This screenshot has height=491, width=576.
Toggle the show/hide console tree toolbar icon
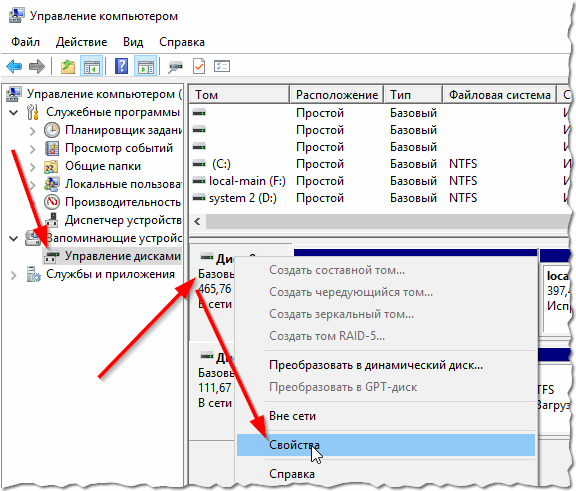click(91, 66)
